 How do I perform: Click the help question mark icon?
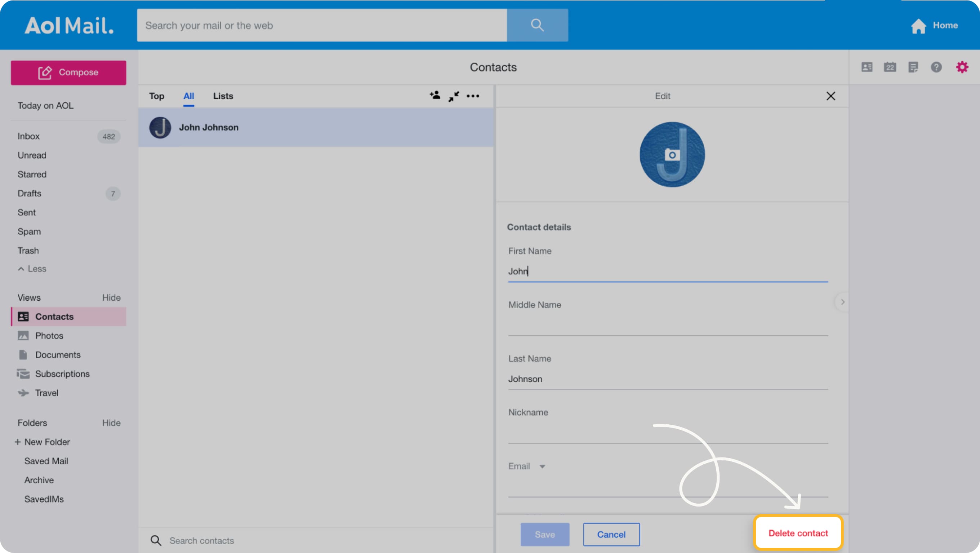pyautogui.click(x=936, y=67)
